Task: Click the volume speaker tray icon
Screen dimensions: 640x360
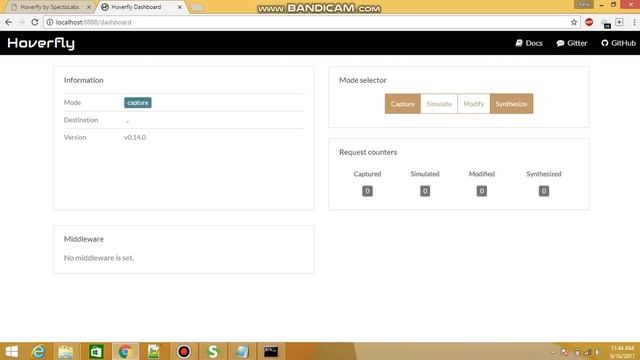Action: pos(598,352)
